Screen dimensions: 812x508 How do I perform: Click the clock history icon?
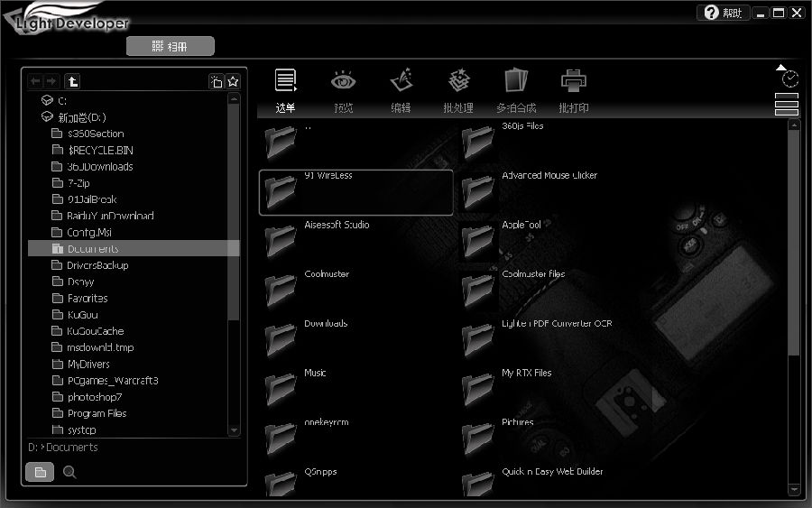click(789, 79)
